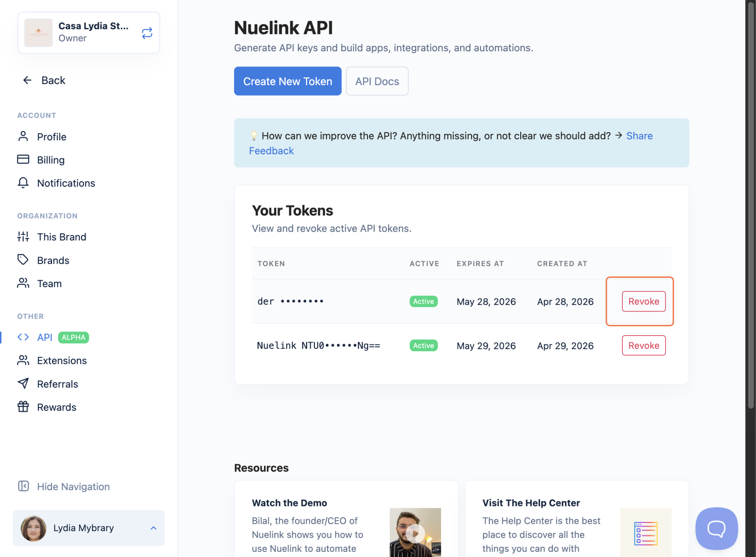The height and width of the screenshot is (557, 756).
Task: Click the Notifications bell icon
Action: [23, 183]
